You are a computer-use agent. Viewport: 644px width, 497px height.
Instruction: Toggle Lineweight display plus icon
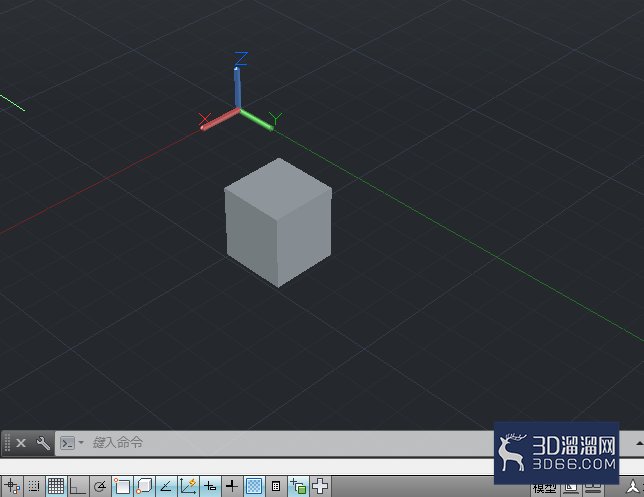coord(232,487)
